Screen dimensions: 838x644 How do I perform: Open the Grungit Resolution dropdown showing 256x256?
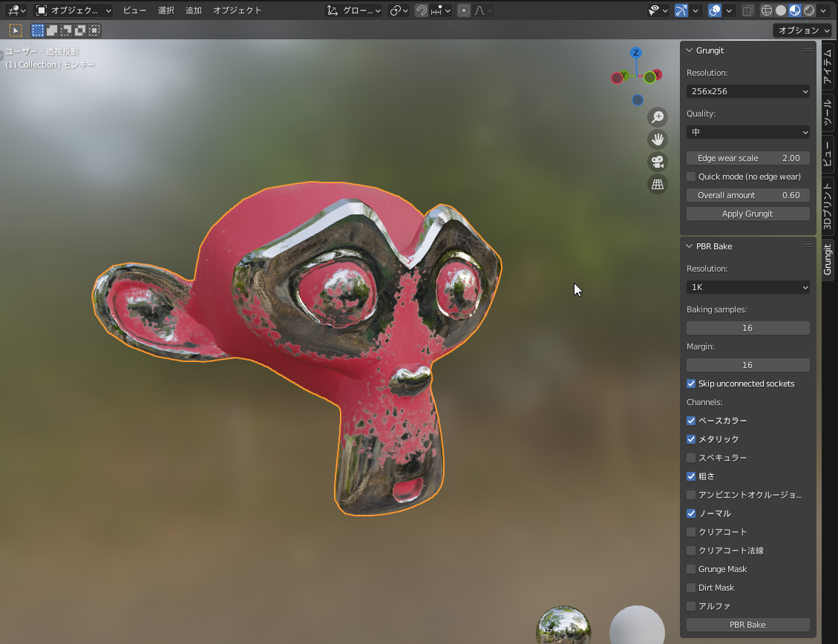747,91
